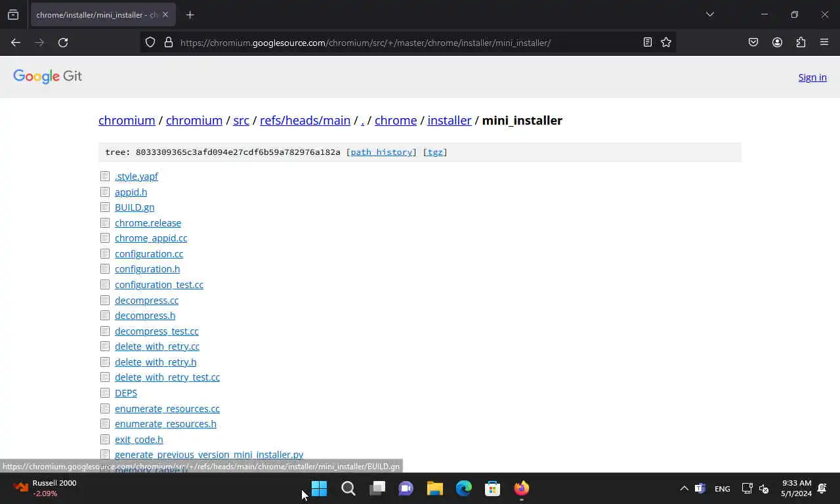Click the Firefox taskbar icon
Viewport: 840px width, 504px height.
pyautogui.click(x=522, y=488)
